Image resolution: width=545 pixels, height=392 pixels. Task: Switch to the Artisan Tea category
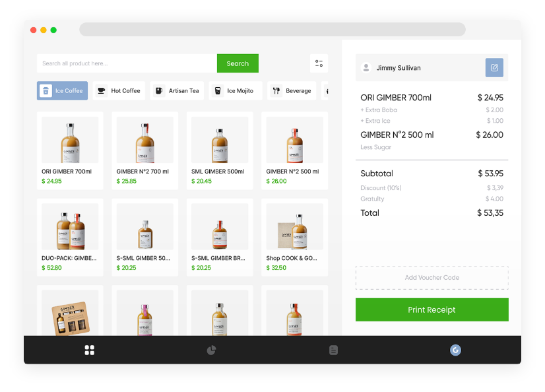coord(177,91)
